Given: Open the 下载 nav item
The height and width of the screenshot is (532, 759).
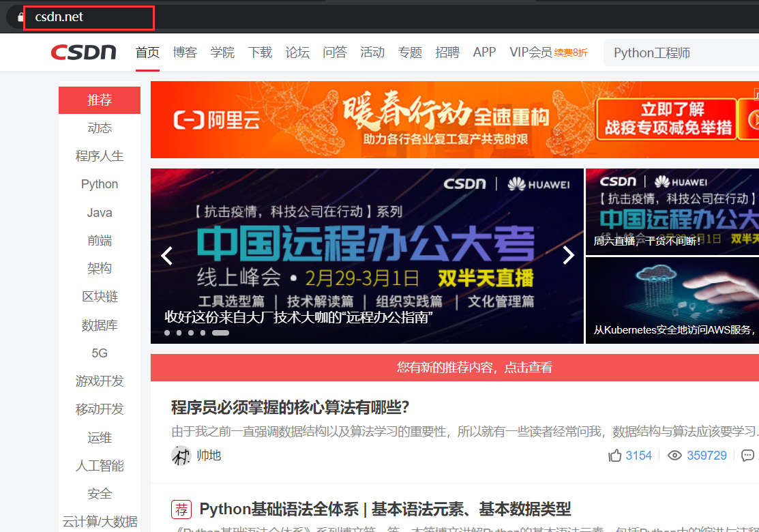Looking at the screenshot, I should [x=260, y=53].
